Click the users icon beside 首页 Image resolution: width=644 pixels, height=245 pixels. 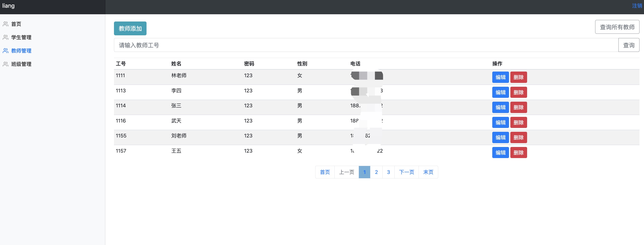click(x=5, y=24)
